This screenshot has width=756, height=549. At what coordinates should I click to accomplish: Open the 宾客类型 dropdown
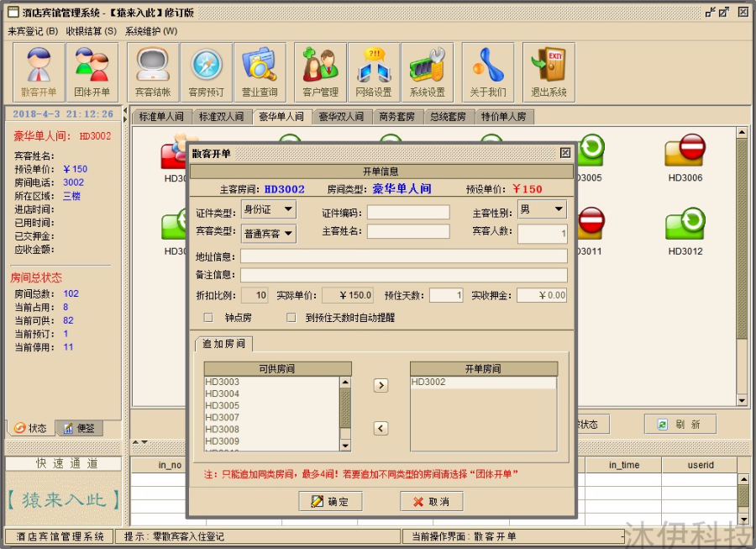[x=269, y=234]
